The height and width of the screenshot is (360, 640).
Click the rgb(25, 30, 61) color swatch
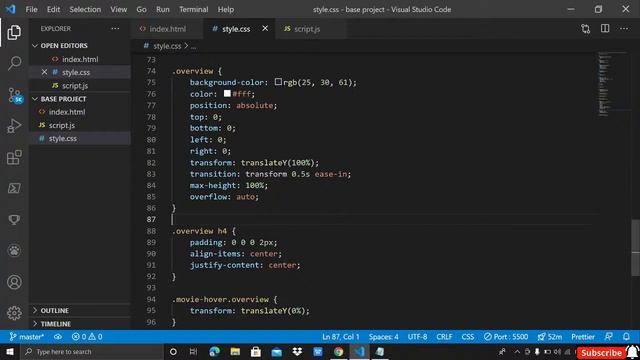point(278,82)
